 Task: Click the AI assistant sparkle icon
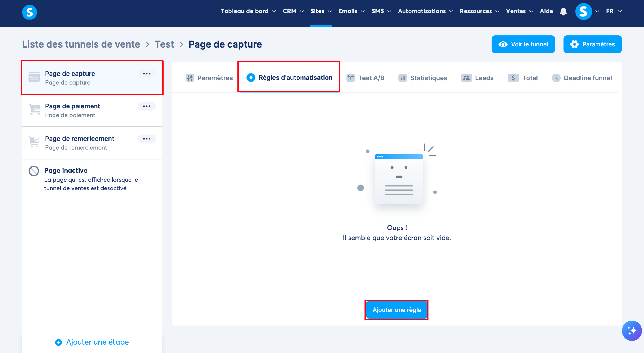click(632, 330)
